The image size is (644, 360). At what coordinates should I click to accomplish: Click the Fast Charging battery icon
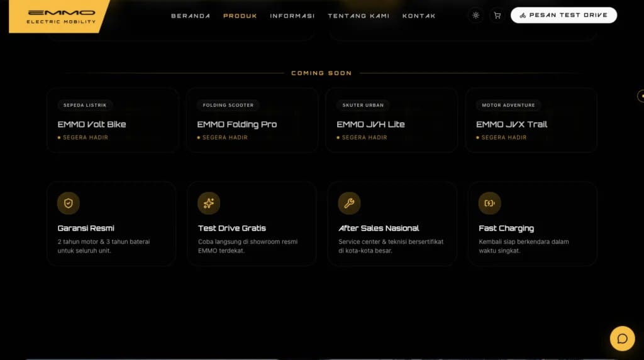(x=489, y=203)
